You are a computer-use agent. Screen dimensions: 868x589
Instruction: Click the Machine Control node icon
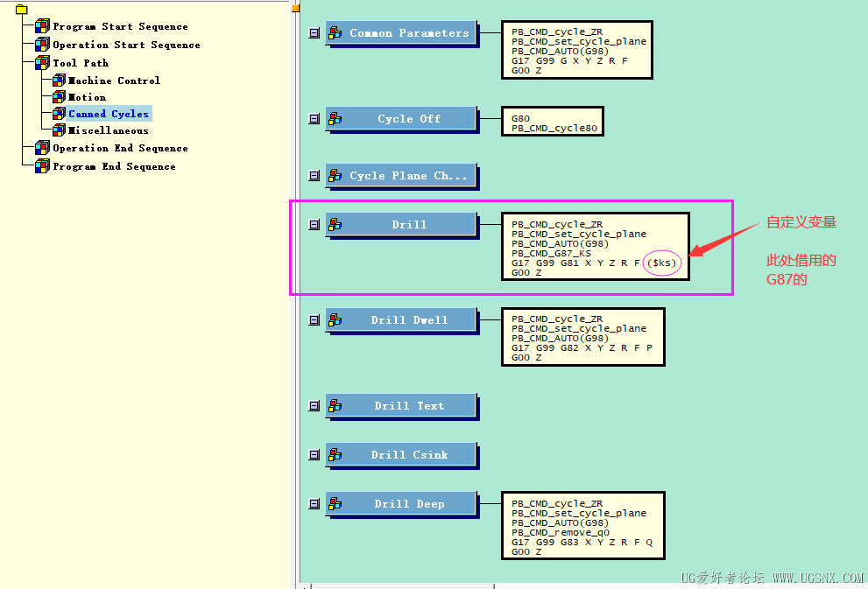(59, 81)
